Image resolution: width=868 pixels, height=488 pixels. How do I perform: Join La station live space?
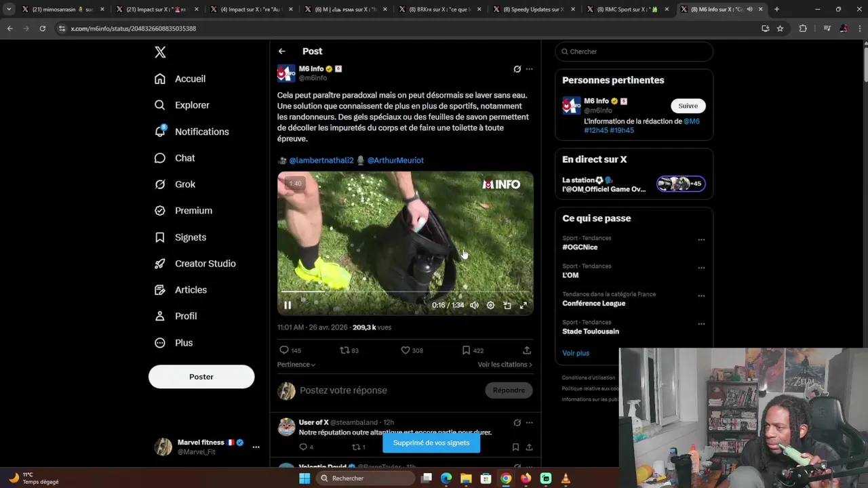coord(634,184)
